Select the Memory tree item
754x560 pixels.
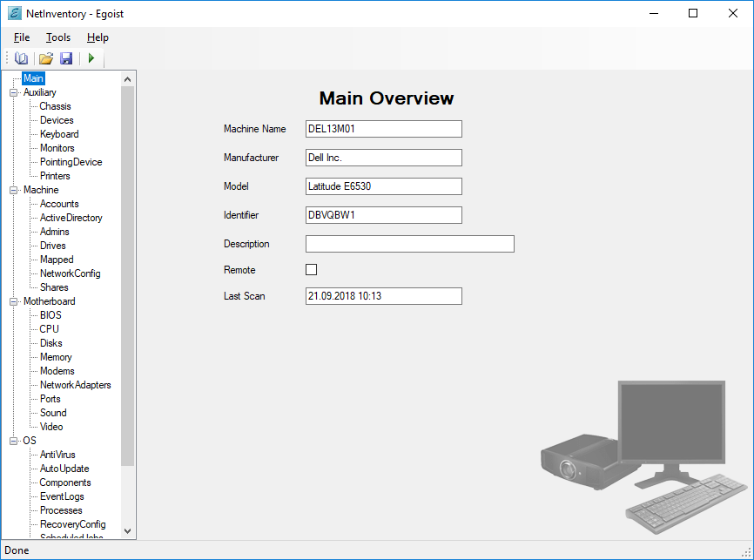56,357
